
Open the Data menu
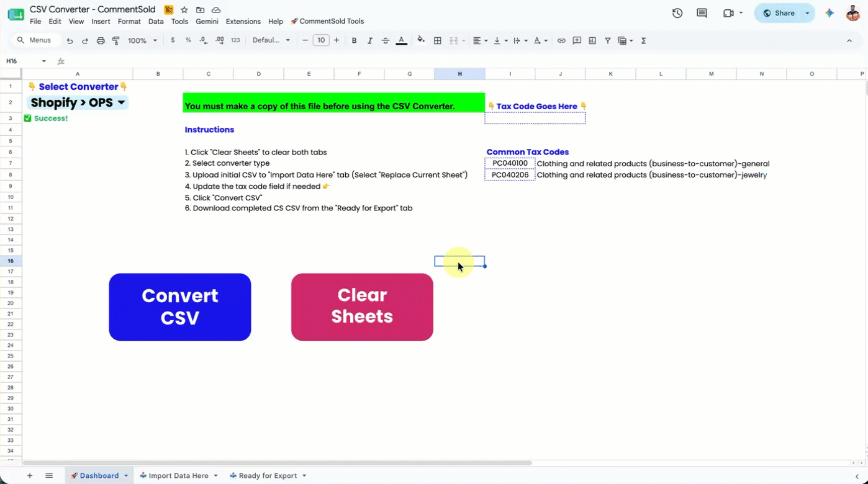click(156, 21)
